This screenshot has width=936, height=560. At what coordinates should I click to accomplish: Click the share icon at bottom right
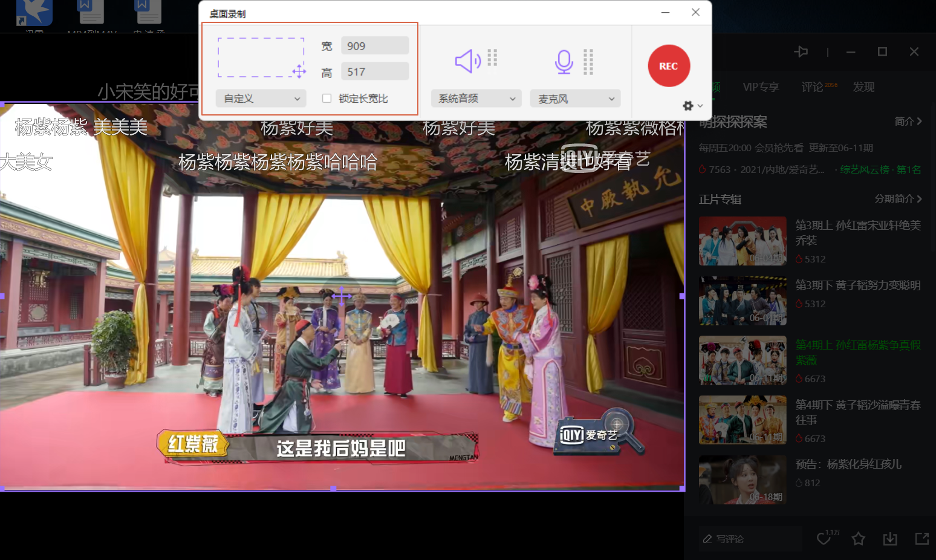[921, 538]
